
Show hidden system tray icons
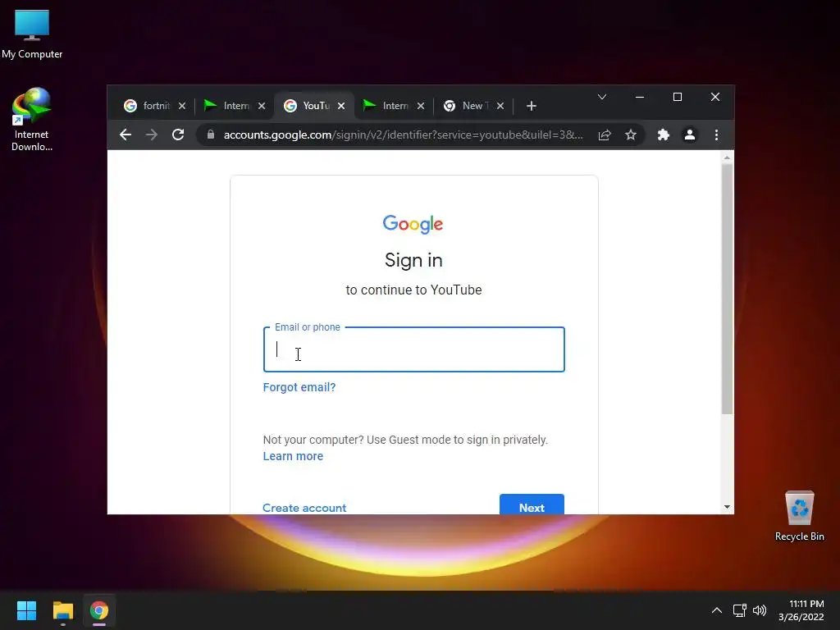[717, 610]
